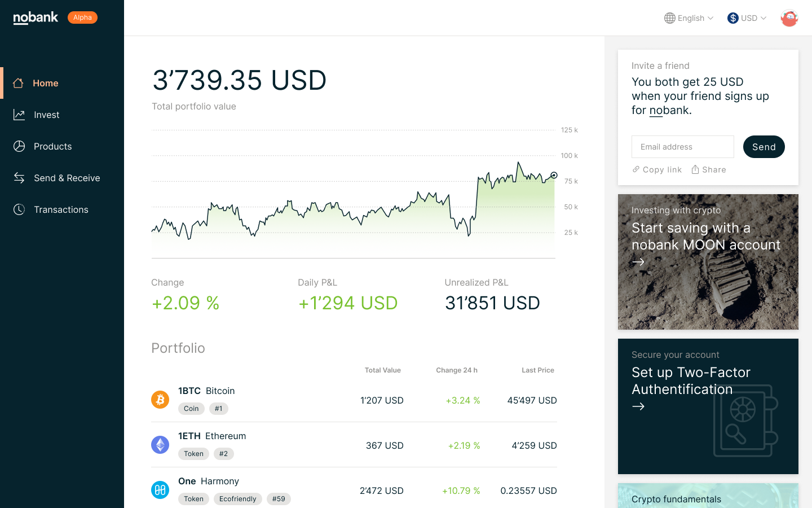Open the nobank MOON account promo card

[708, 262]
